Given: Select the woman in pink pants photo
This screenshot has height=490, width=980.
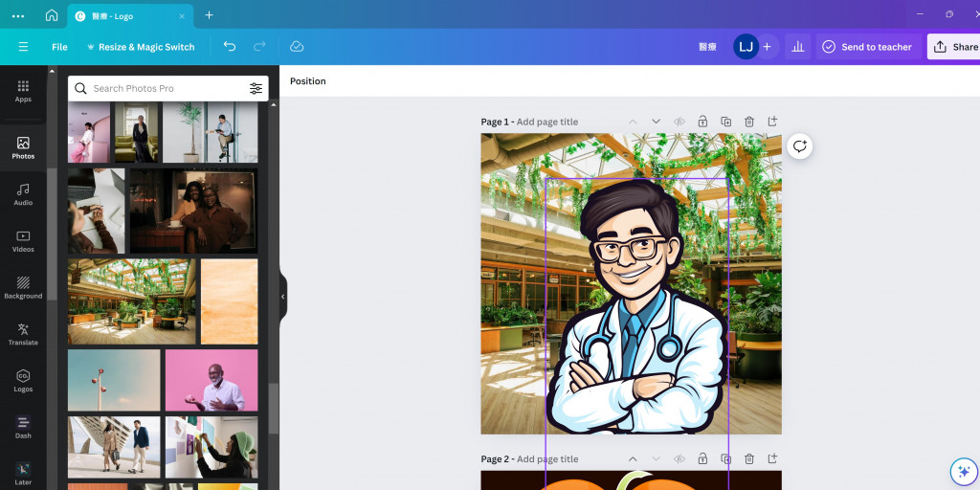Looking at the screenshot, I should click(89, 132).
